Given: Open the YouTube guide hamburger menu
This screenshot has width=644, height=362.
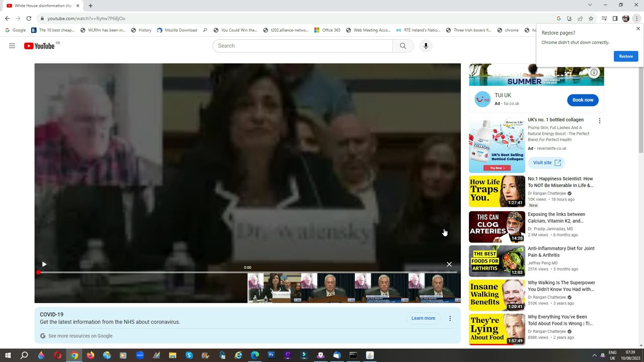Looking at the screenshot, I should 12,46.
